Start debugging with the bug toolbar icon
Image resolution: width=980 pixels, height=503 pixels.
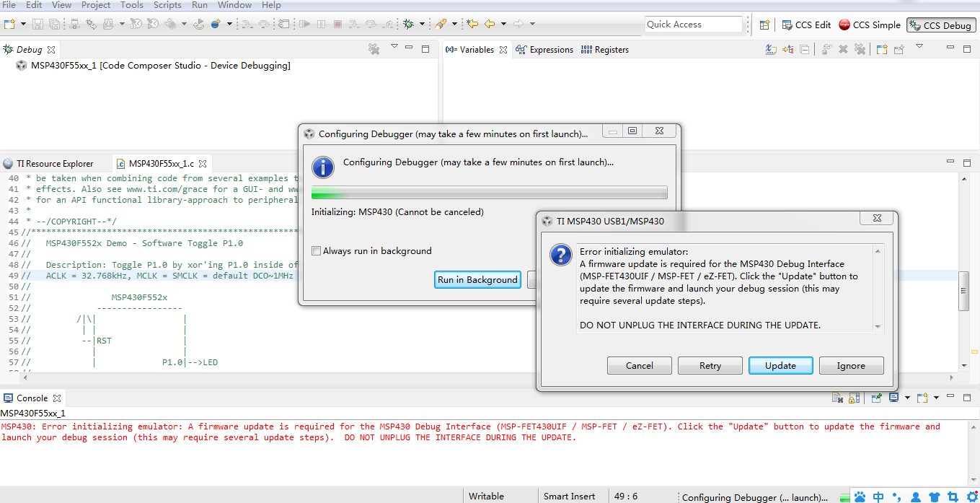[408, 23]
